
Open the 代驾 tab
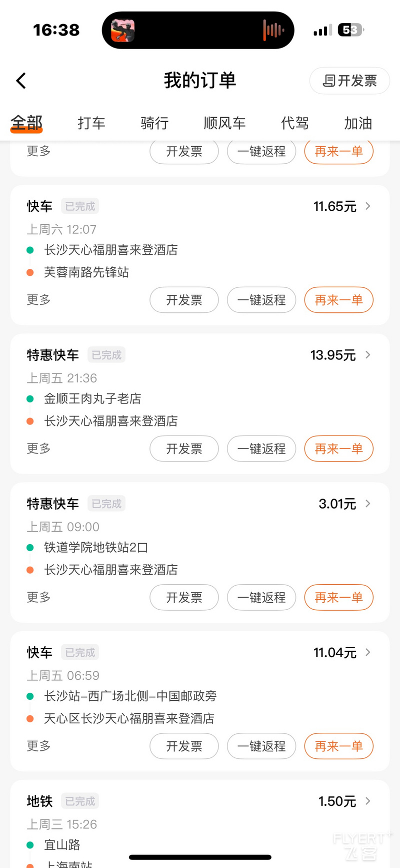(295, 123)
